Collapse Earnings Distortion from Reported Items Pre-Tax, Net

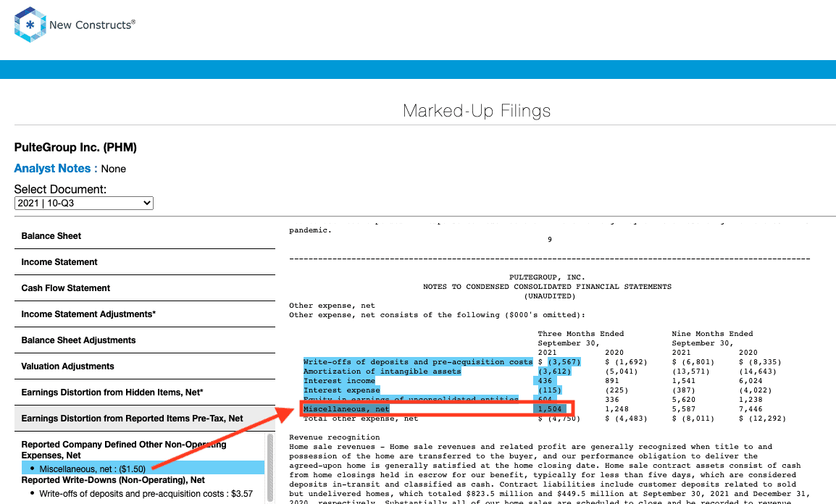pyautogui.click(x=144, y=419)
